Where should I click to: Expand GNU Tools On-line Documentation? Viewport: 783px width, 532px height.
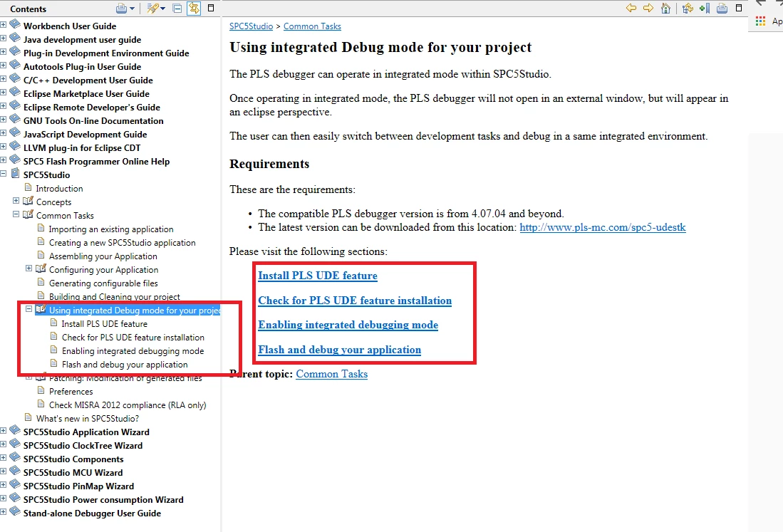[4, 119]
